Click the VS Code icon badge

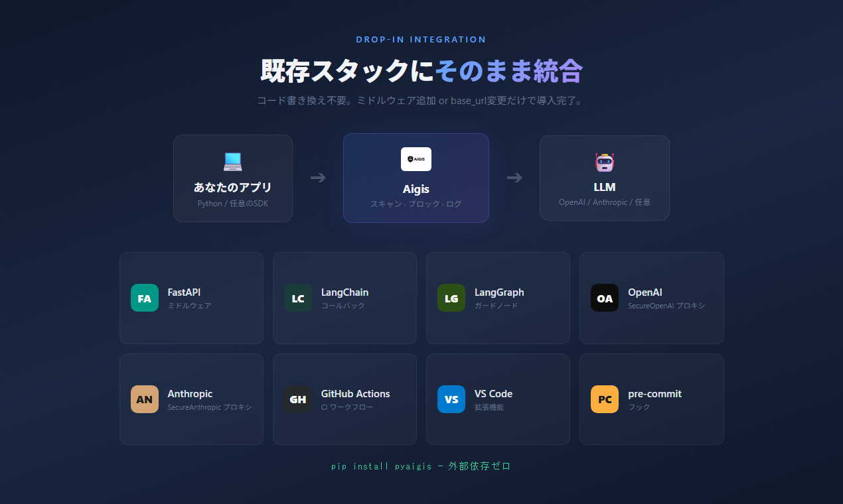451,399
